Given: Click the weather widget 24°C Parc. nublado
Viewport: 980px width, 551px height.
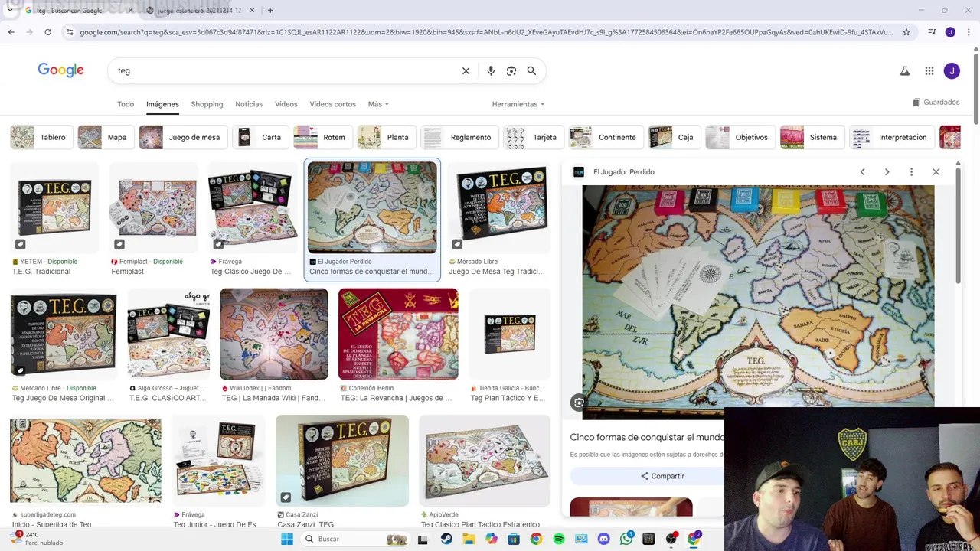Looking at the screenshot, I should (x=35, y=539).
